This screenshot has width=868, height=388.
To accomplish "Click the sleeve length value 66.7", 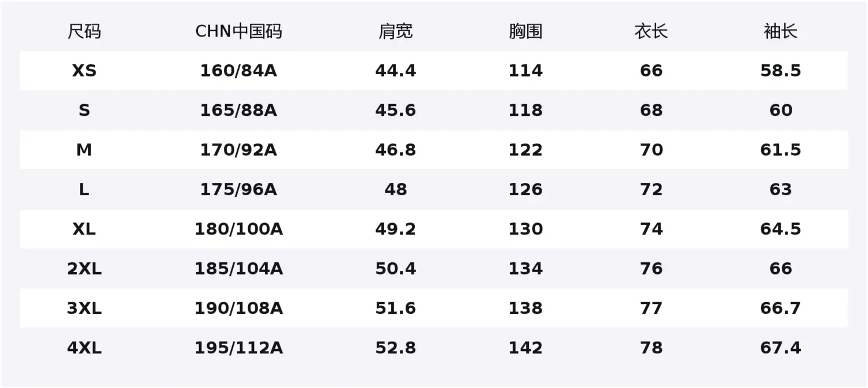I will 780,308.
